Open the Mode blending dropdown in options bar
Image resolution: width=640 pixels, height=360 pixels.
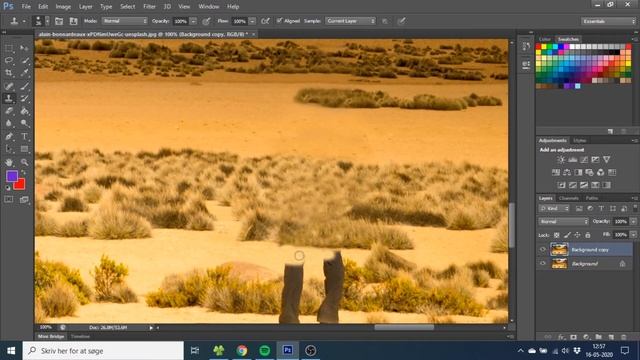point(124,21)
